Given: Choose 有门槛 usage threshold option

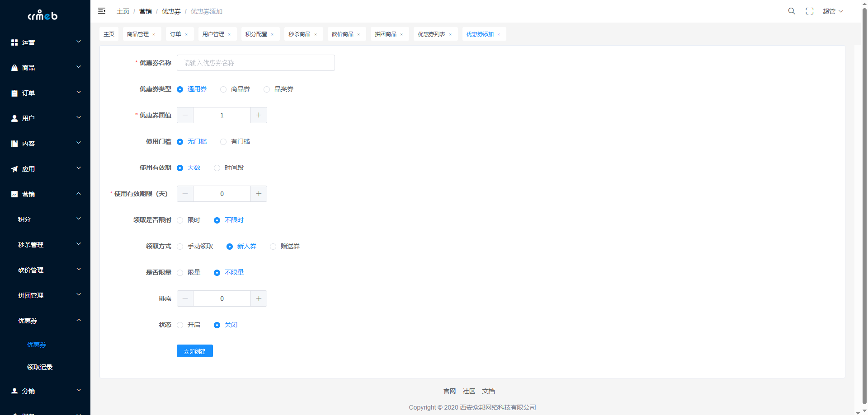Looking at the screenshot, I should [223, 142].
